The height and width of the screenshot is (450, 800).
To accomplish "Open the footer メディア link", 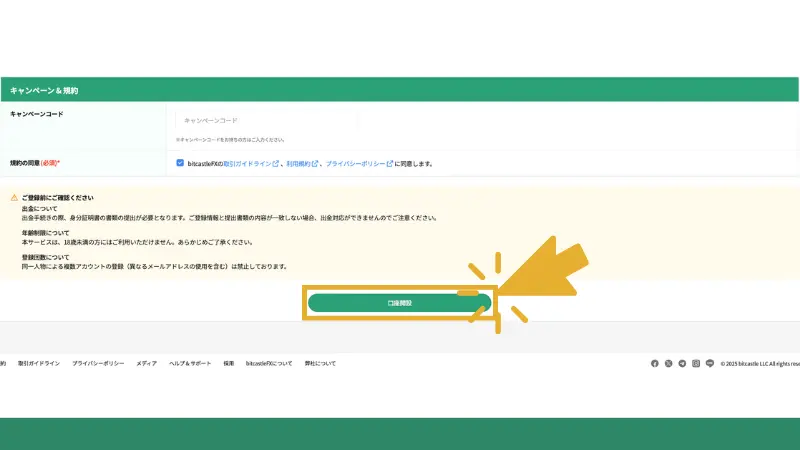I will (x=146, y=363).
